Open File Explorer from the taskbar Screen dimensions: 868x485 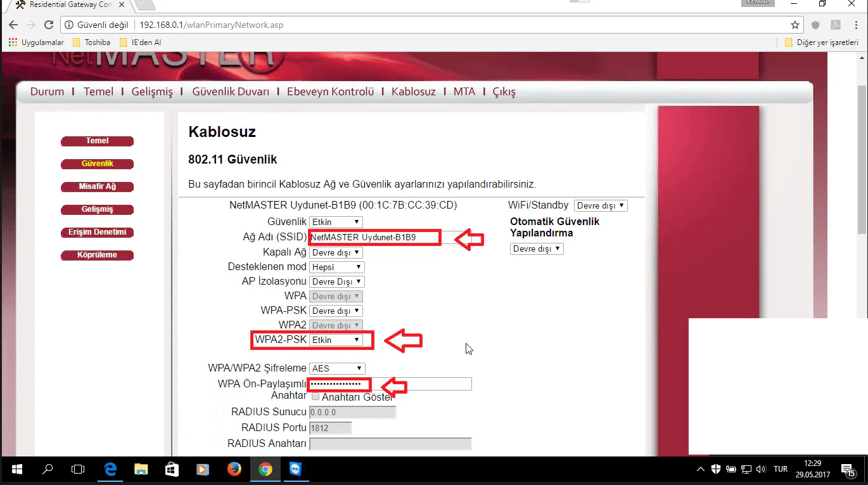tap(141, 470)
